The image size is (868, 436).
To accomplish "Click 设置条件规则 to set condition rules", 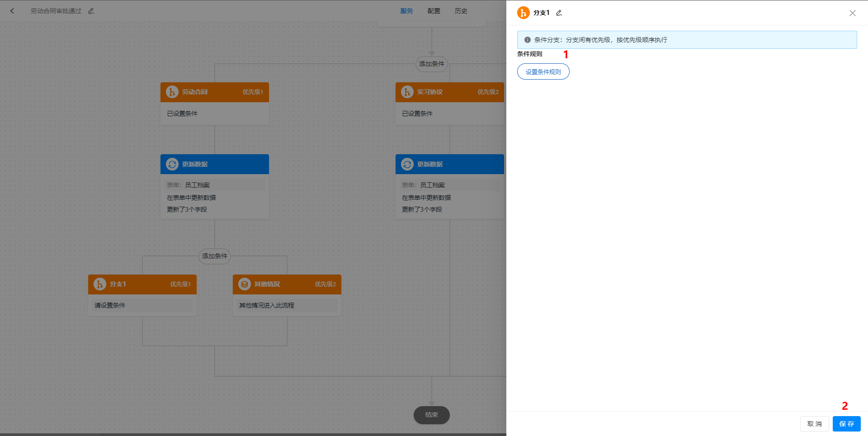I will click(x=542, y=71).
